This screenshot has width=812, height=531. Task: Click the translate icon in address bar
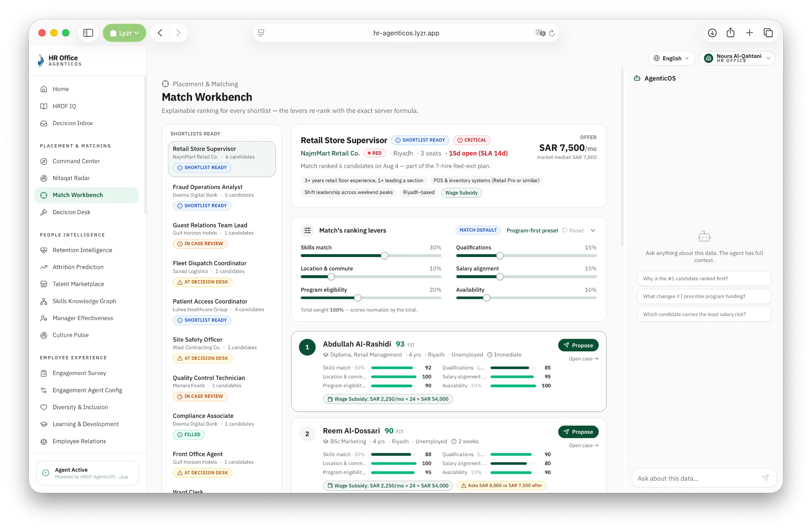540,33
